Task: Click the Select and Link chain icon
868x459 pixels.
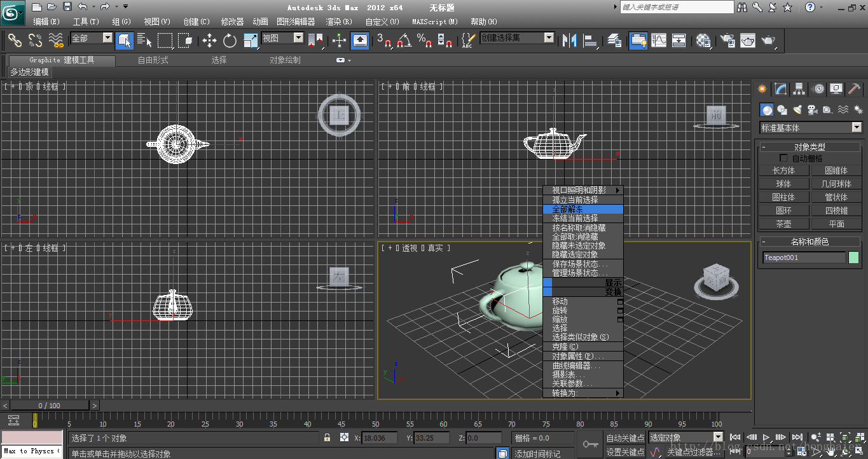Action: tap(15, 41)
